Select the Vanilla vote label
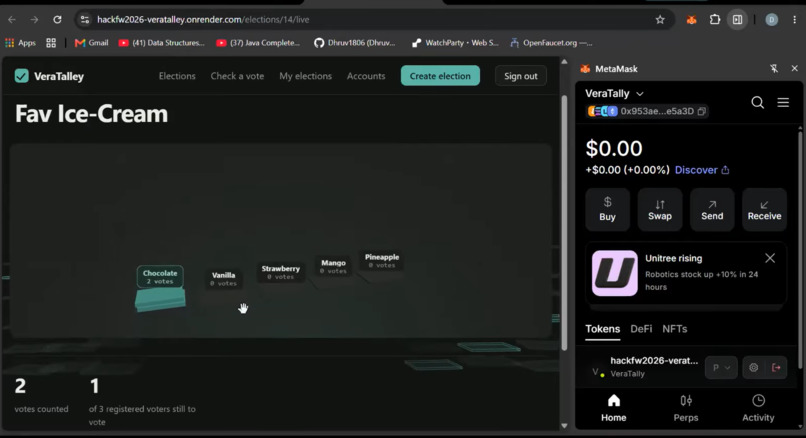This screenshot has height=438, width=806. [224, 279]
